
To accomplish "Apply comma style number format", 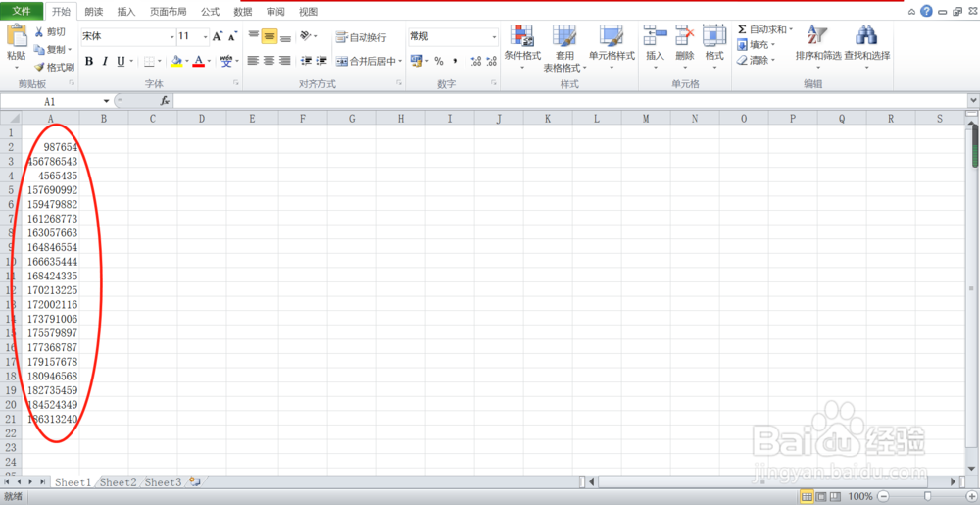I will (455, 61).
